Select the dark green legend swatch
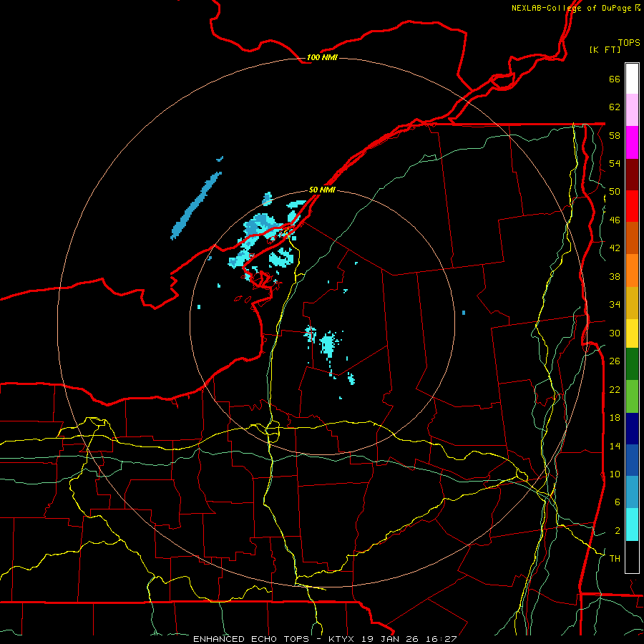Viewport: 644px width, 644px height. [632, 364]
